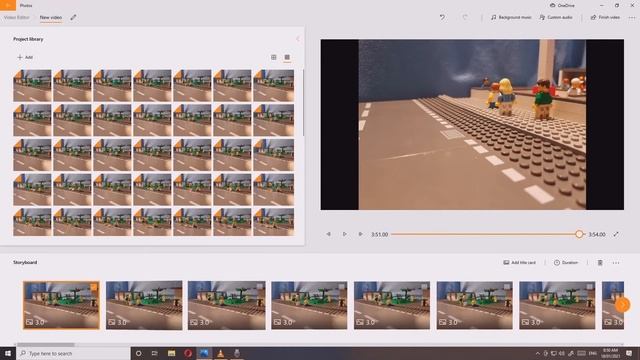Step forward one frame in preview
This screenshot has width=640, height=360.
click(360, 234)
